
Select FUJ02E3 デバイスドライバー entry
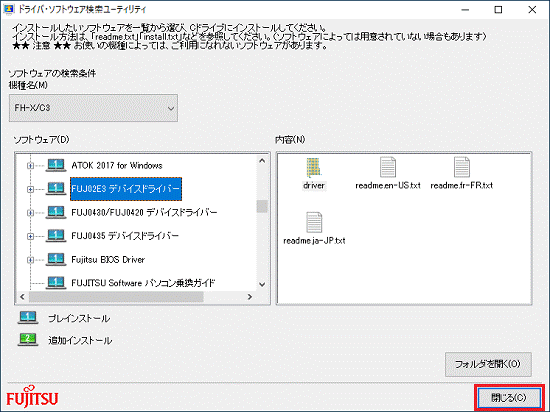[126, 189]
